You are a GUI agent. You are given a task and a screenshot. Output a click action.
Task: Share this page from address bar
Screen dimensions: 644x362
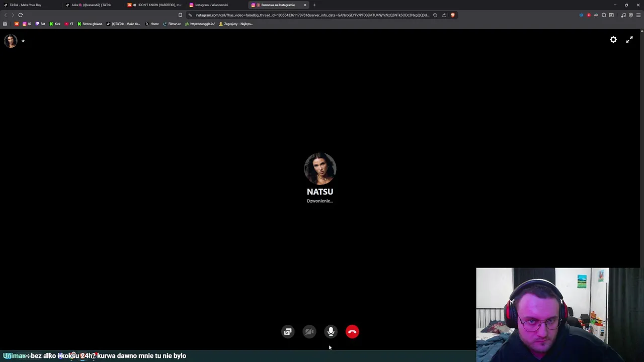[444, 15]
